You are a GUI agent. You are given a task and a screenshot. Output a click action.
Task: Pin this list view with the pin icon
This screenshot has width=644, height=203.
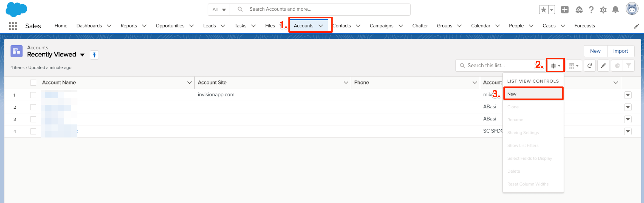(x=94, y=55)
